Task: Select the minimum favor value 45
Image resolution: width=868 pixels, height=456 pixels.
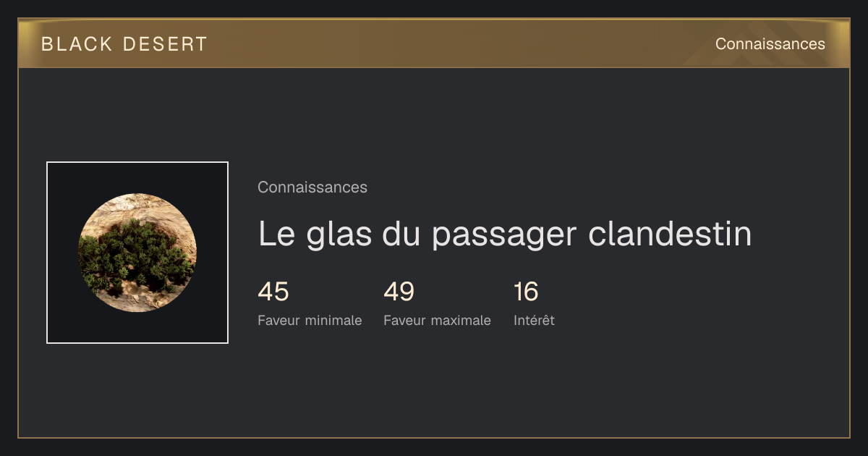Action: coord(273,292)
